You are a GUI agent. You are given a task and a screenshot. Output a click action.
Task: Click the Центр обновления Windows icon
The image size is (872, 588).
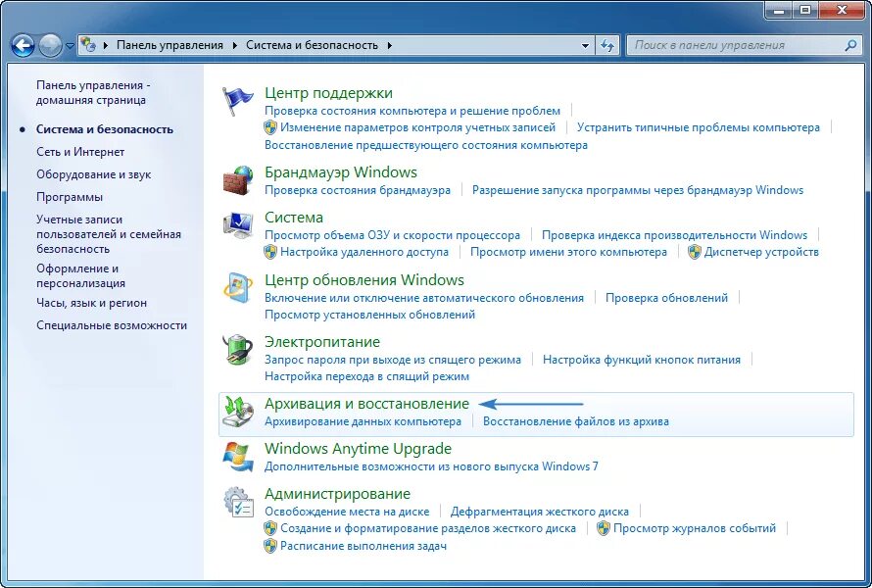(x=238, y=287)
